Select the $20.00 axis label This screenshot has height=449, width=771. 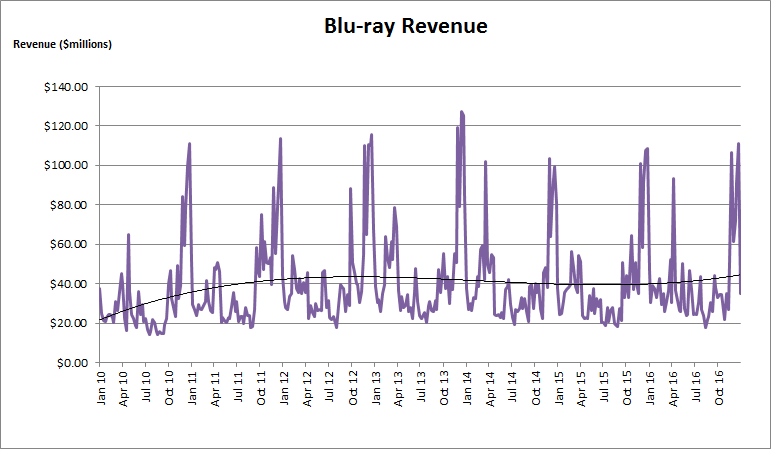[68, 324]
